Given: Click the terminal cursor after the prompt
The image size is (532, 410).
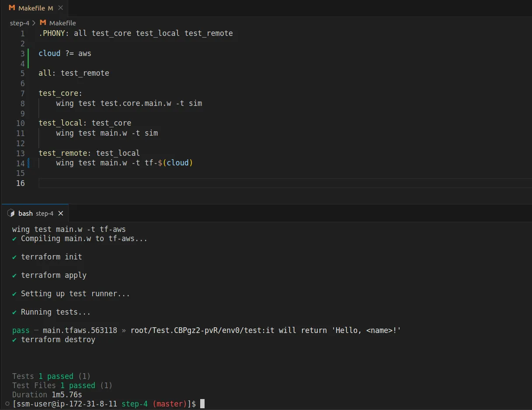Looking at the screenshot, I should (x=202, y=403).
